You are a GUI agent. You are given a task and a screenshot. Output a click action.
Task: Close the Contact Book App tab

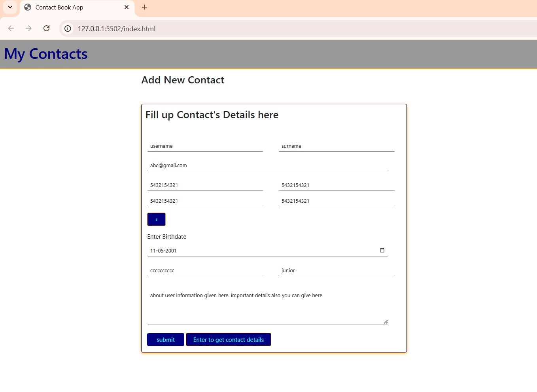point(127,7)
